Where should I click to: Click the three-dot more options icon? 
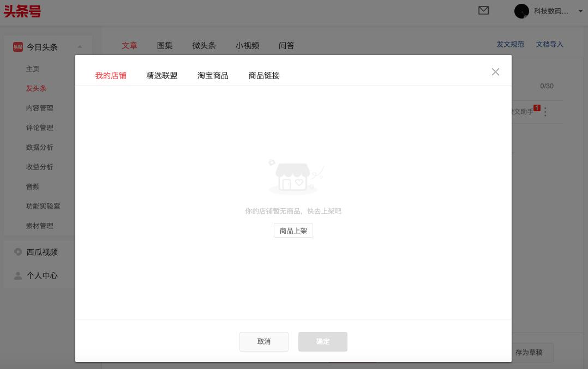(x=545, y=112)
